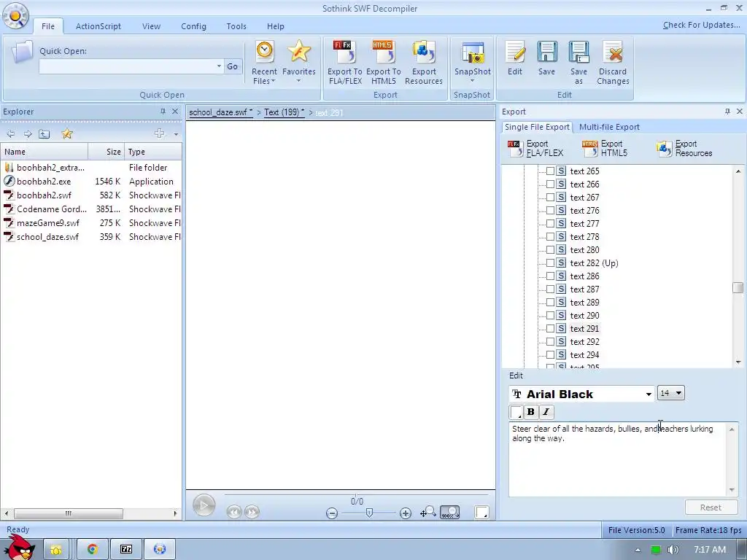Click the Check For Updates link

(701, 26)
